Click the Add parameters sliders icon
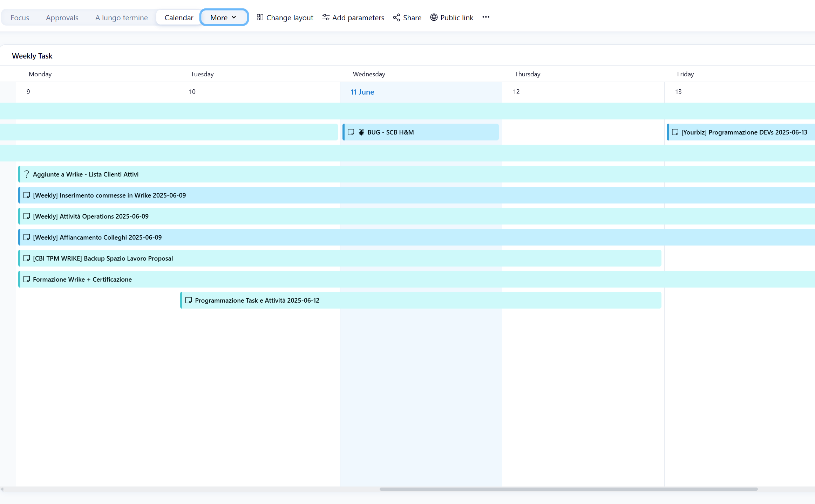815x504 pixels. (x=326, y=17)
